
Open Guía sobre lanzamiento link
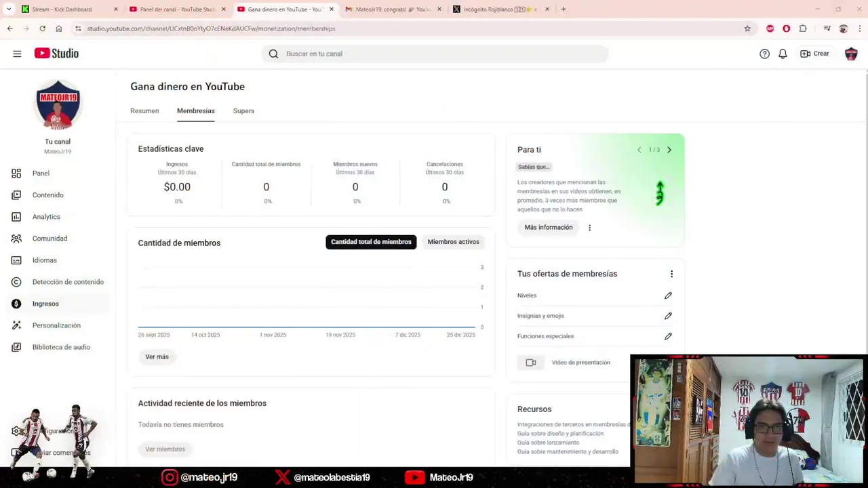(548, 443)
